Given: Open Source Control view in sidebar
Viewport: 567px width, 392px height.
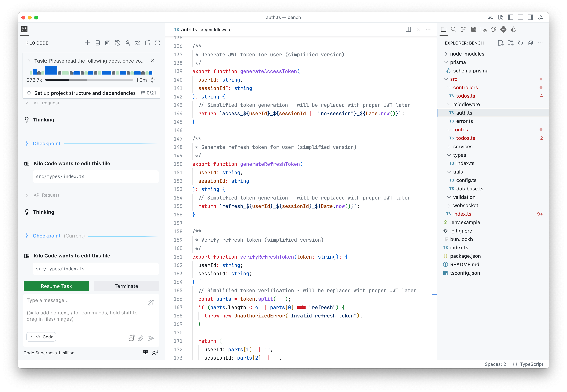Looking at the screenshot, I should pyautogui.click(x=464, y=30).
